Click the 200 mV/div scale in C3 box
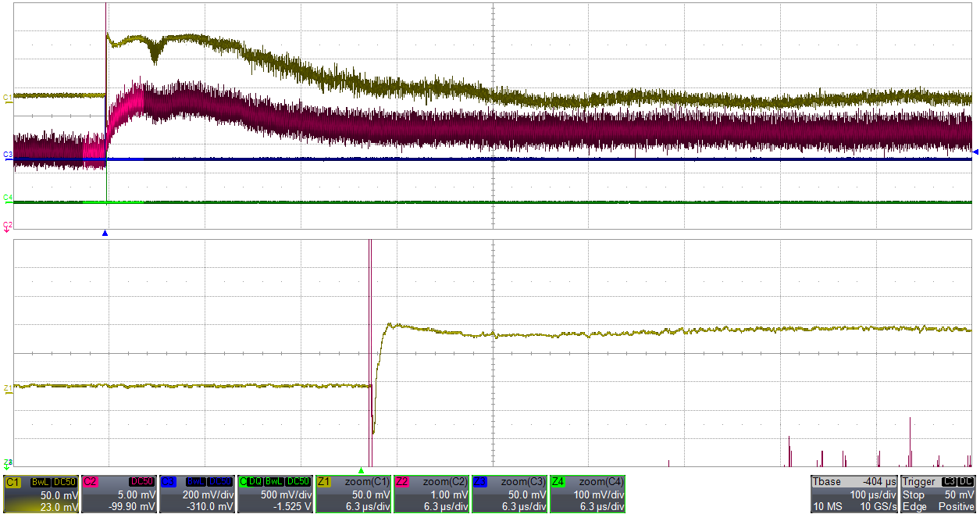Viewport: 980px width, 514px height. coord(210,494)
